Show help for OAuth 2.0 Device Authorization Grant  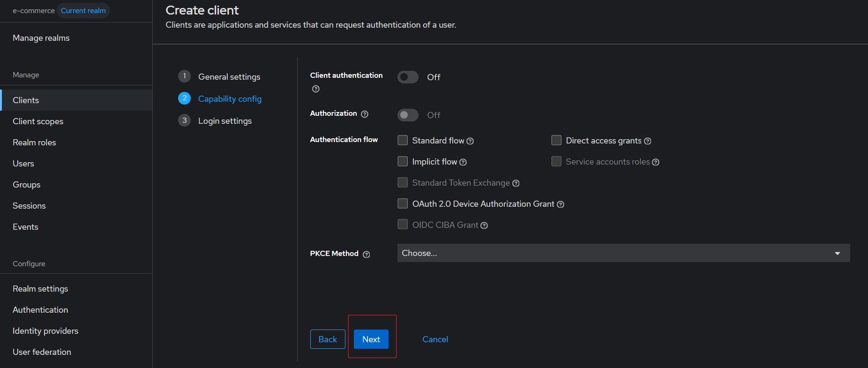tap(561, 204)
